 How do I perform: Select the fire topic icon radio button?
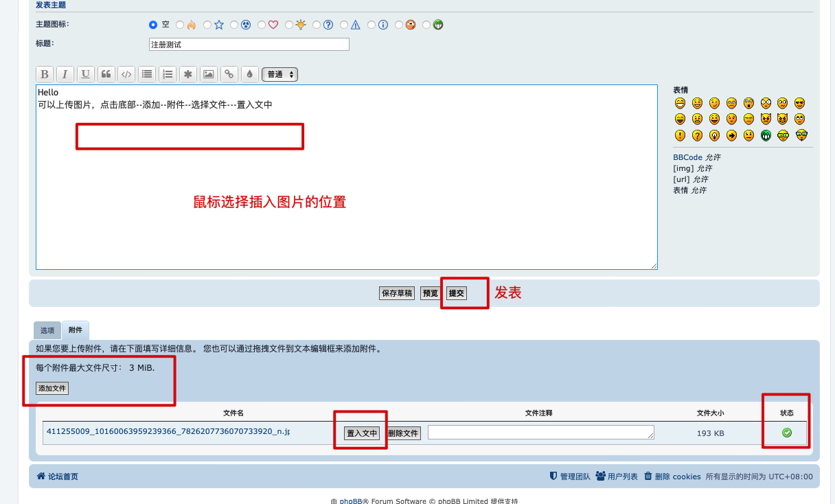(181, 25)
